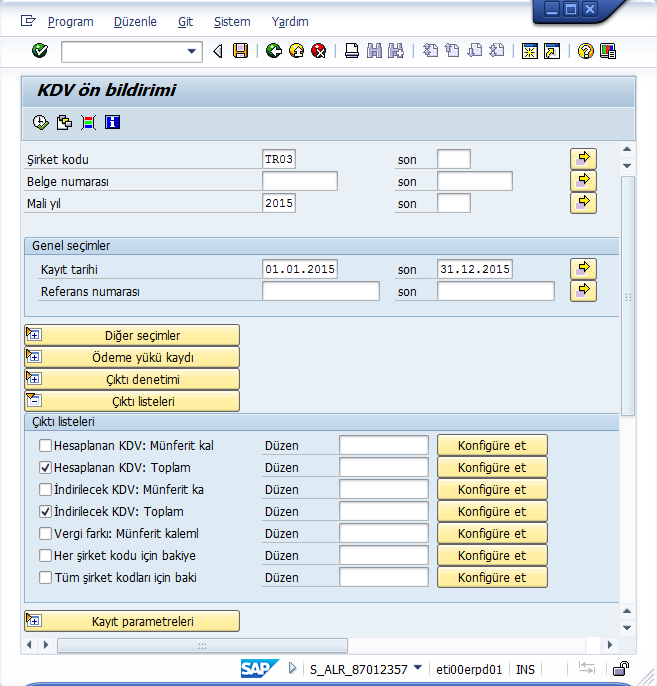The width and height of the screenshot is (657, 686).
Task: Click Konfigüre et for Her şirket kodu
Action: click(x=492, y=555)
